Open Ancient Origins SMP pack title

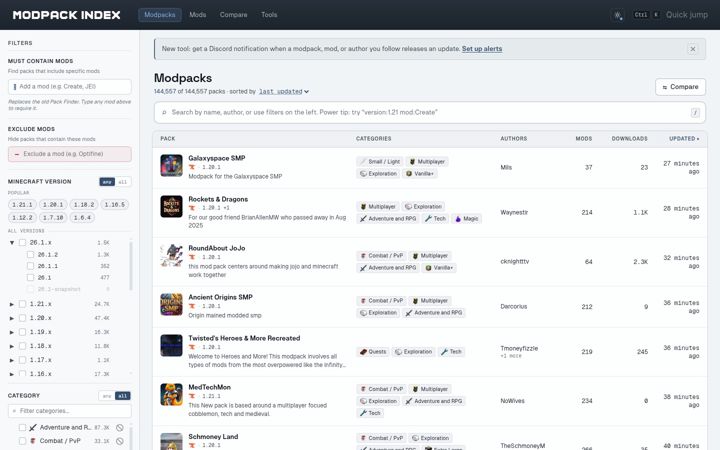point(220,297)
